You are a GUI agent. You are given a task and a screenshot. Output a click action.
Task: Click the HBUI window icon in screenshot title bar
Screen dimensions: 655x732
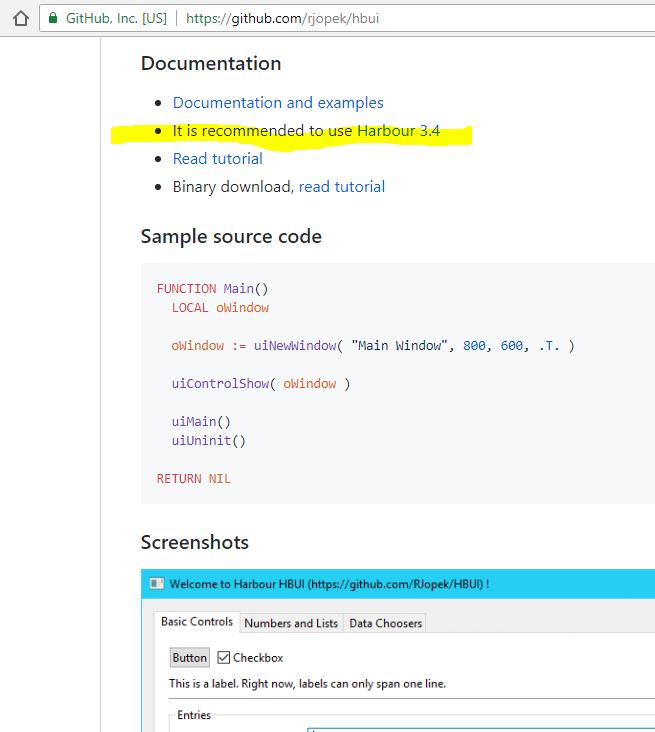pyautogui.click(x=156, y=584)
